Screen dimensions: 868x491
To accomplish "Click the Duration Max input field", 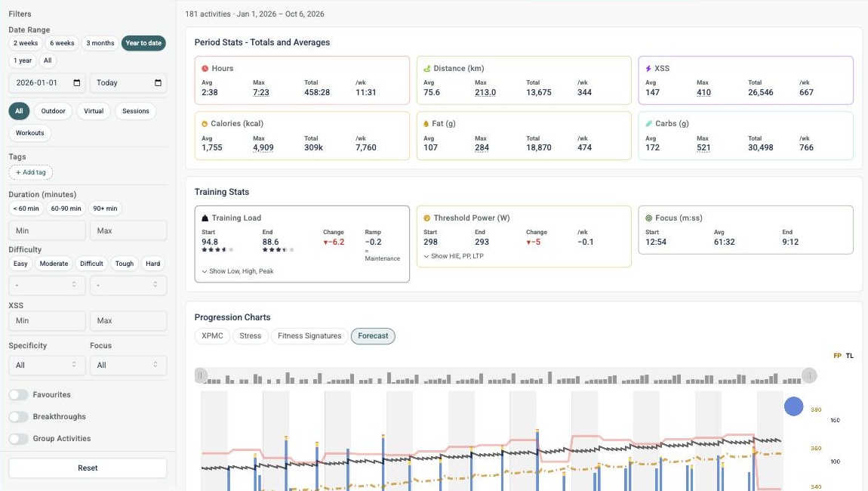I will (128, 230).
